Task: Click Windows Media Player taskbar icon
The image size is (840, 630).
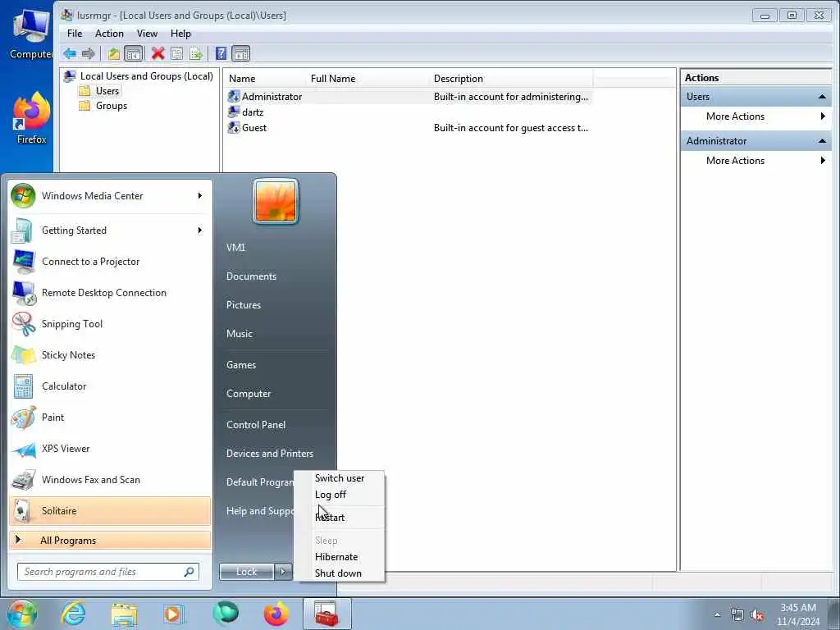Action: point(173,614)
